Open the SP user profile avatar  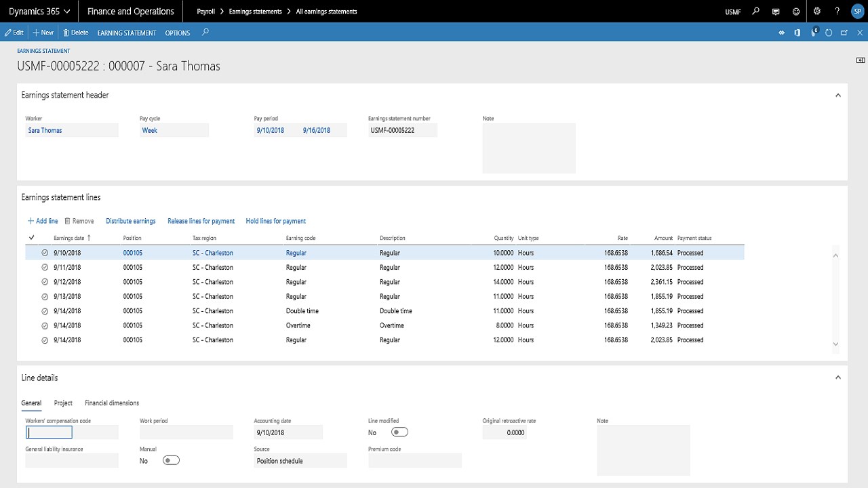click(x=857, y=12)
